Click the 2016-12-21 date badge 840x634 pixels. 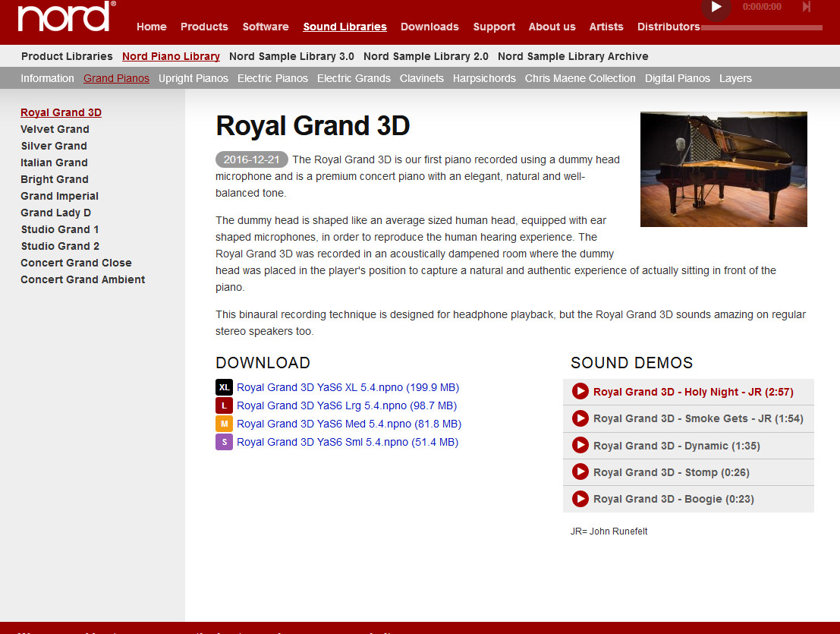pos(251,159)
